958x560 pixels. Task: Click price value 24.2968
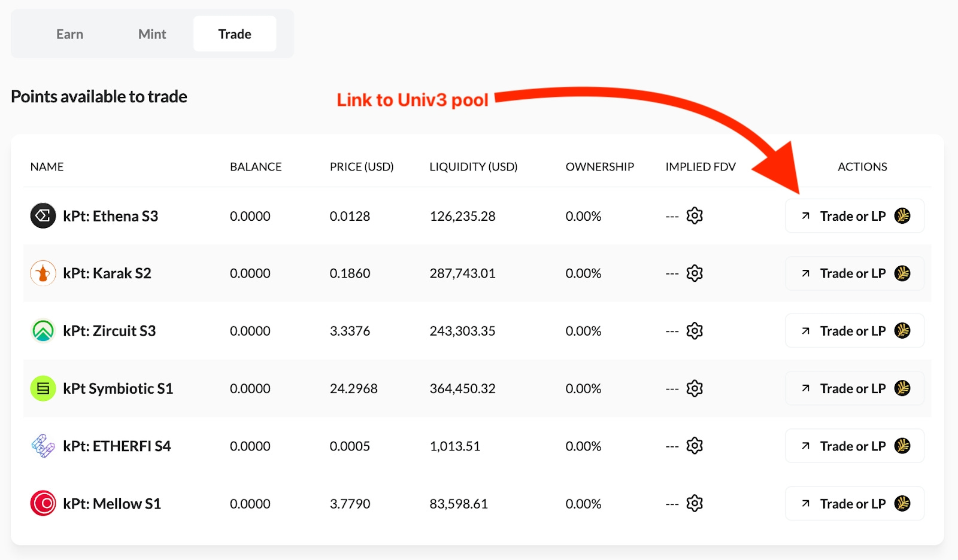click(353, 388)
